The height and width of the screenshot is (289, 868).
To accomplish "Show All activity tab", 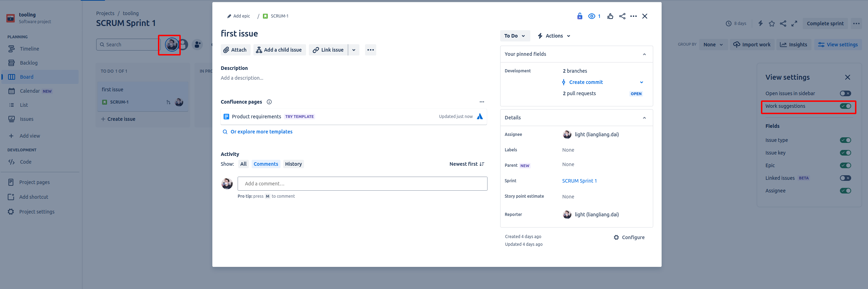I will tap(243, 164).
